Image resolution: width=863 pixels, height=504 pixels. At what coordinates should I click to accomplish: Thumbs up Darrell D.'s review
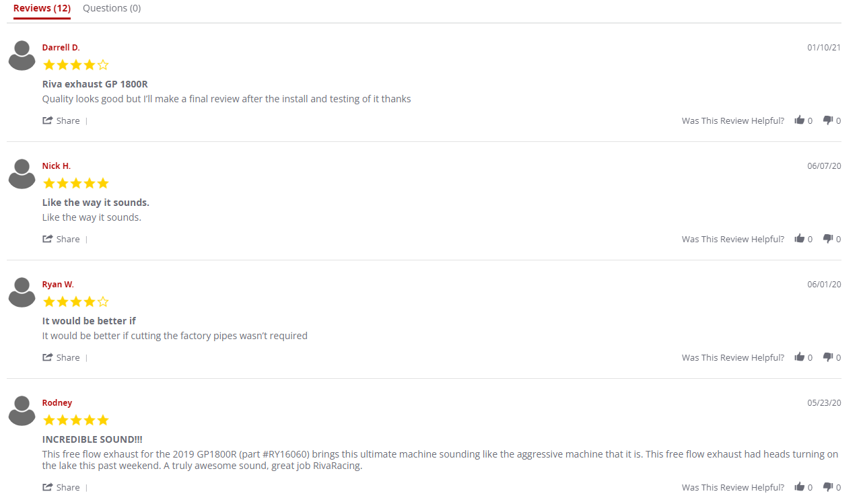click(800, 120)
